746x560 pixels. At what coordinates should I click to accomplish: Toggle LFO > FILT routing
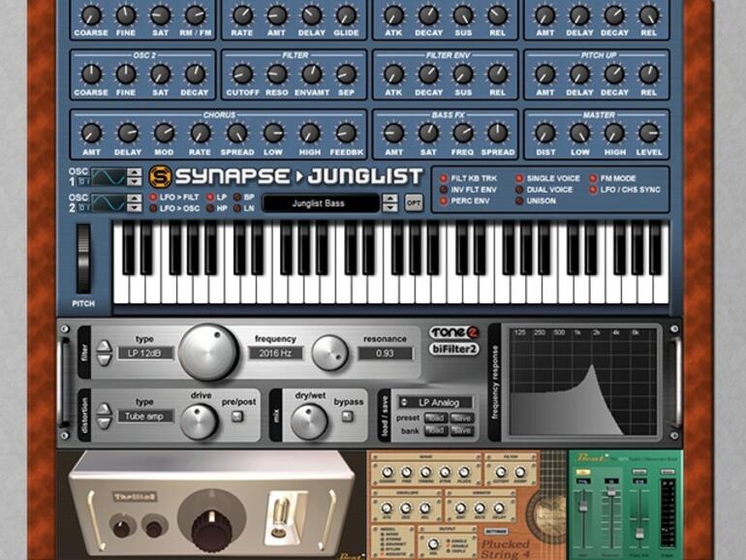tap(153, 198)
